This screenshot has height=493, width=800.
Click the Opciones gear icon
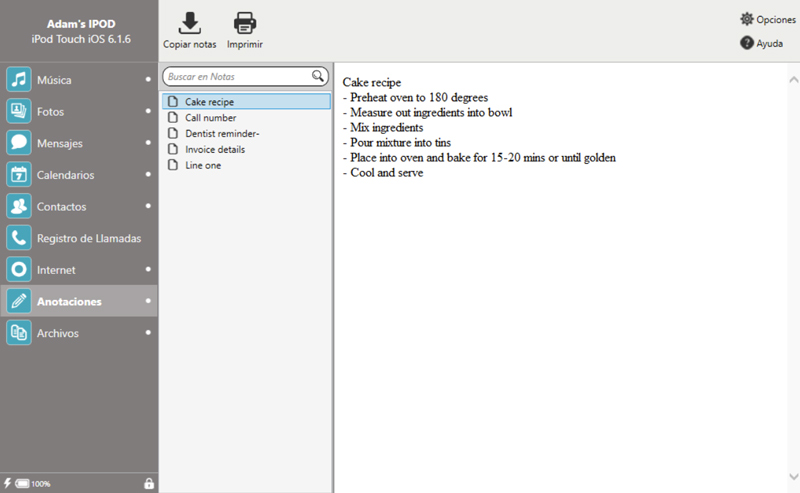click(747, 19)
